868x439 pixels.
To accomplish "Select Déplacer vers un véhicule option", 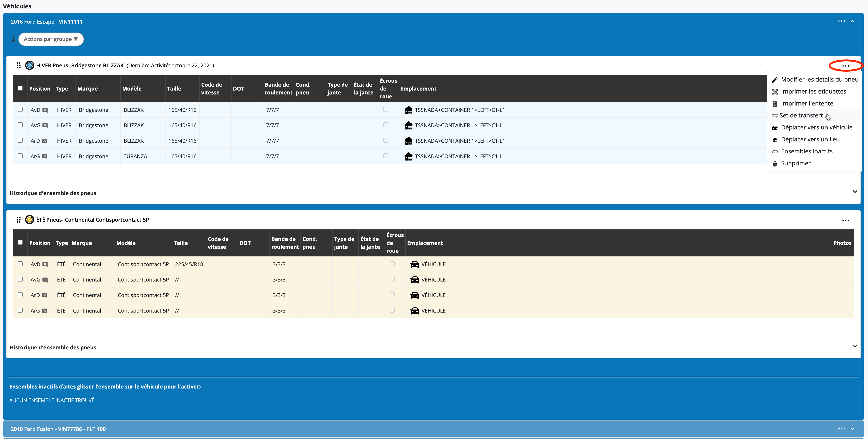I will 816,127.
